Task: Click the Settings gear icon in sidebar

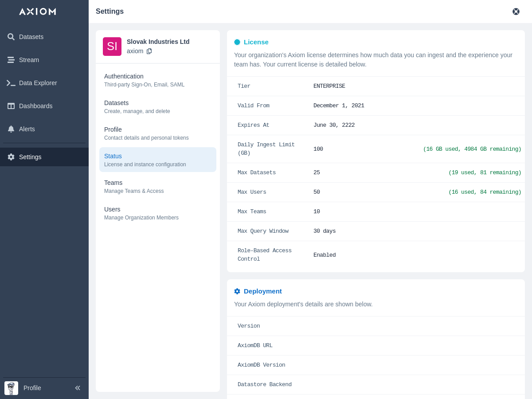Action: 11,157
